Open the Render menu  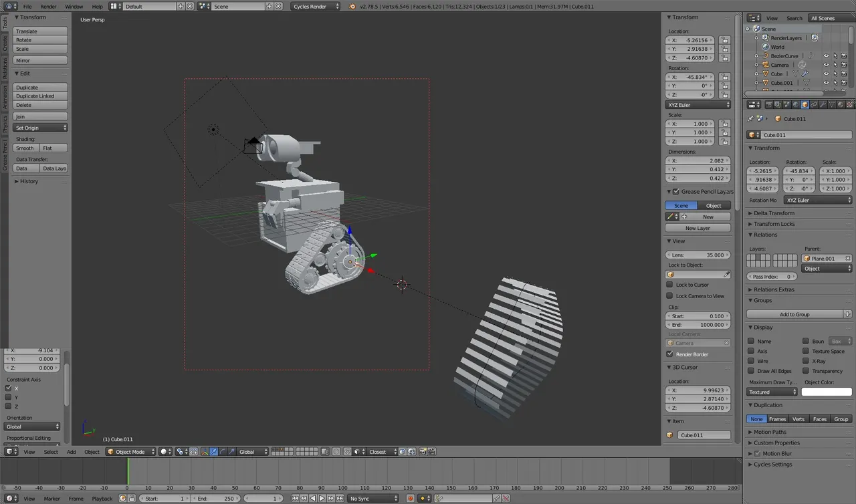coord(48,6)
